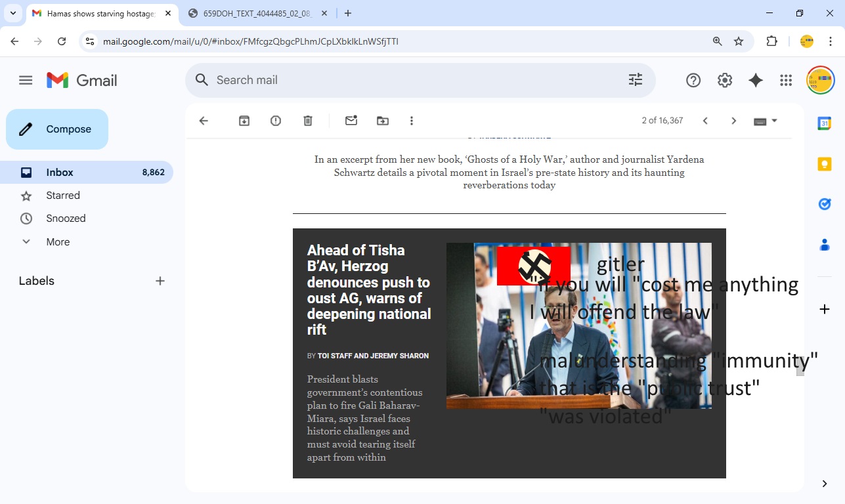Go to the older email
Viewport: 845px width, 504px height.
(x=734, y=121)
